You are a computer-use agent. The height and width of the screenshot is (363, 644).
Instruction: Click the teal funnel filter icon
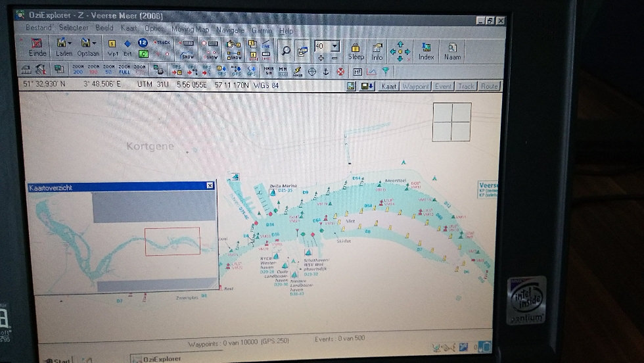point(385,72)
